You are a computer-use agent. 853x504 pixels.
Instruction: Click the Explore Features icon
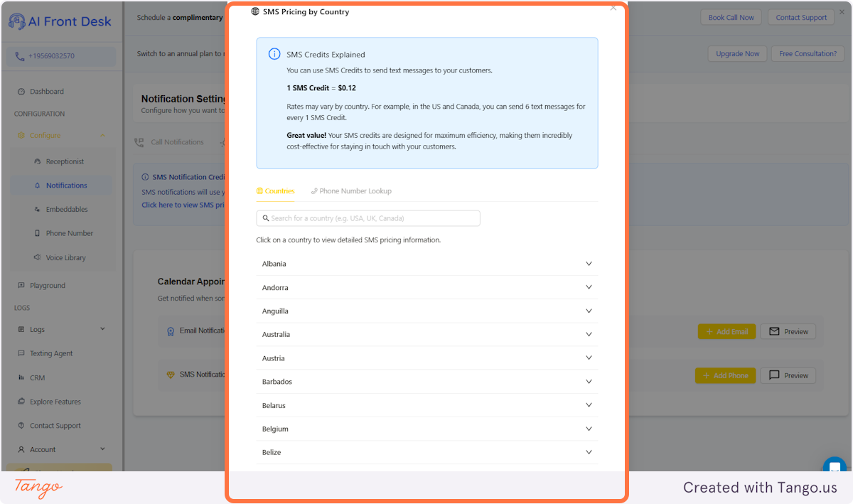coord(21,402)
